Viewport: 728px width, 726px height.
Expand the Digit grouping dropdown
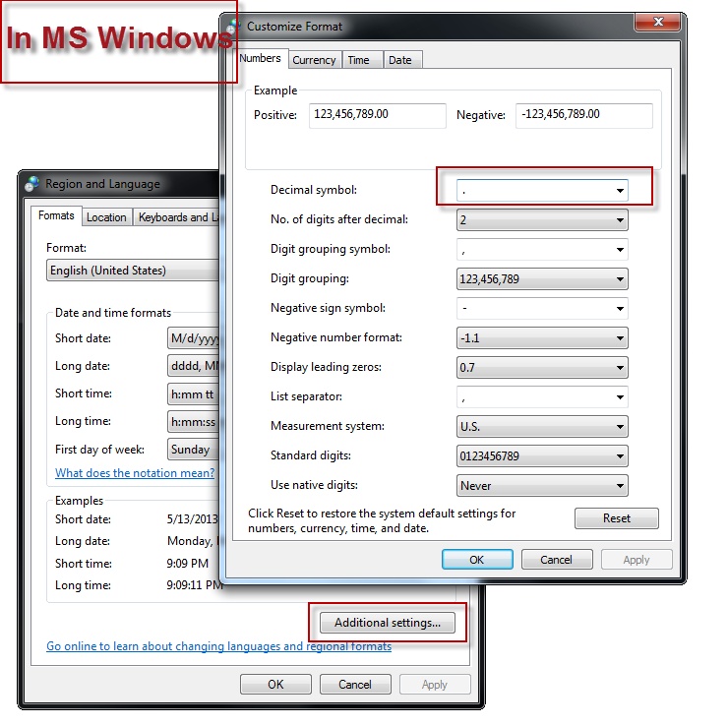542,279
